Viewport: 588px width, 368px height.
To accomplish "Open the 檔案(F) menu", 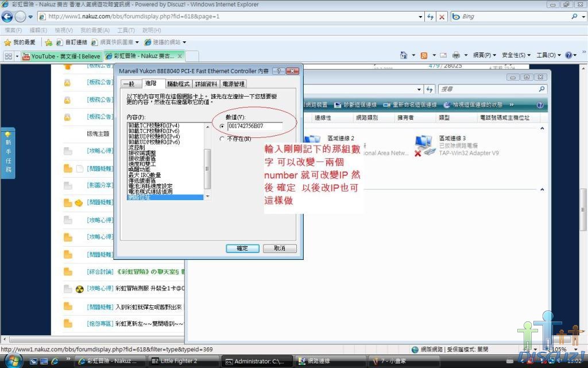I will tap(14, 30).
